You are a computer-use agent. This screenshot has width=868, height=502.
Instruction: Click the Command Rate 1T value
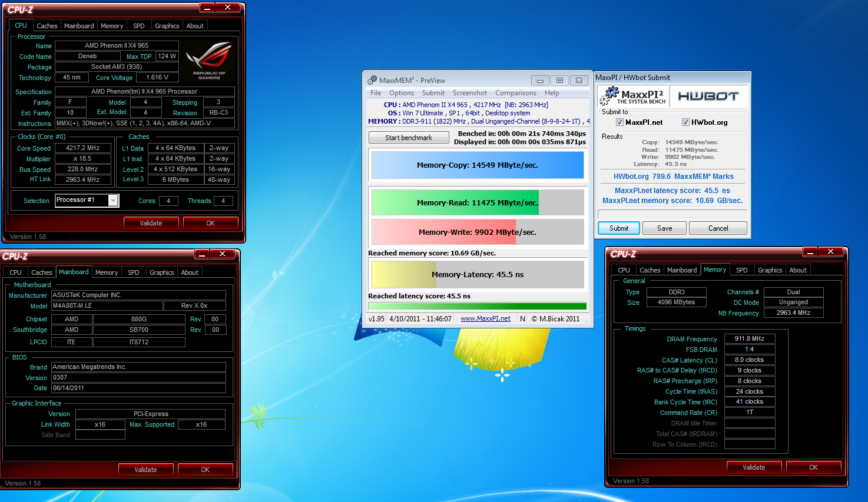[x=750, y=413]
